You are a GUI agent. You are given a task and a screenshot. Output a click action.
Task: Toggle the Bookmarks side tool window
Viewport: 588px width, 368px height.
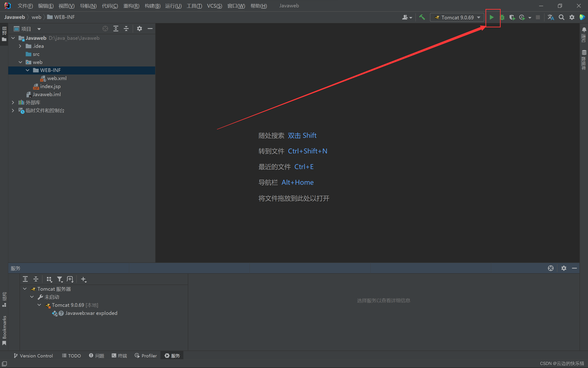[4, 330]
